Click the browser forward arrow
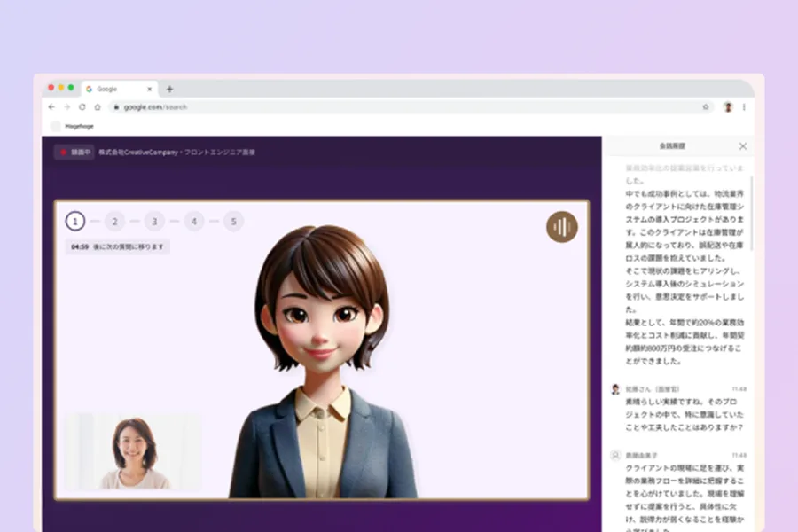The height and width of the screenshot is (532, 798). pos(66,107)
